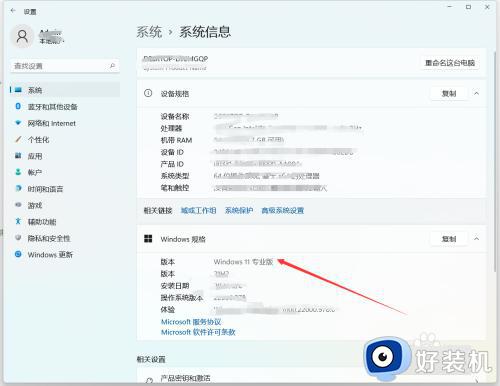Open 辅助功能 settings page

click(42, 222)
